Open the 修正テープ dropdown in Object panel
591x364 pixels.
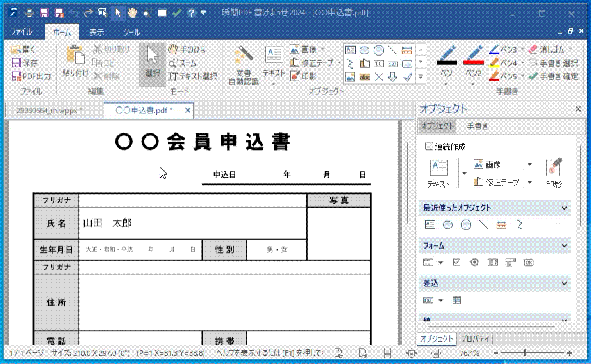(x=529, y=183)
